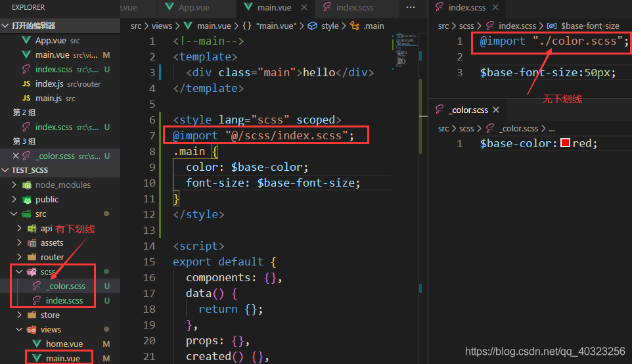
Task: Open red color swatch picker in _color.scss
Action: click(x=565, y=143)
